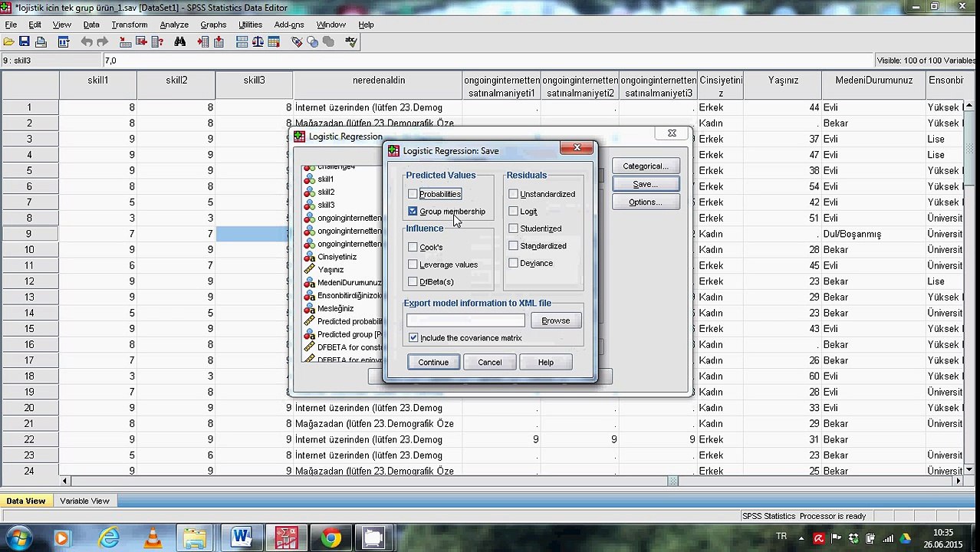Enable the Probabilities checkbox
Viewport: 980px width, 552px height.
(x=413, y=194)
